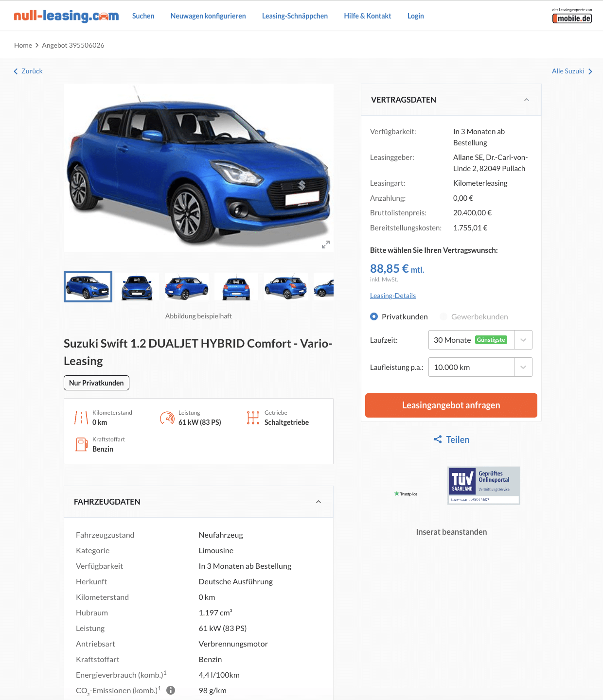Click the Trustpilot logo
Screen dimensions: 603x700
tap(406, 494)
